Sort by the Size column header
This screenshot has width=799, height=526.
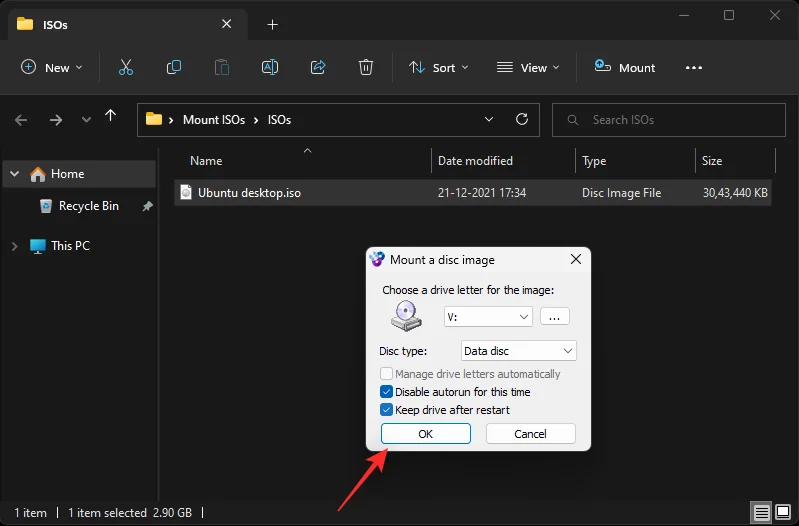coord(712,161)
